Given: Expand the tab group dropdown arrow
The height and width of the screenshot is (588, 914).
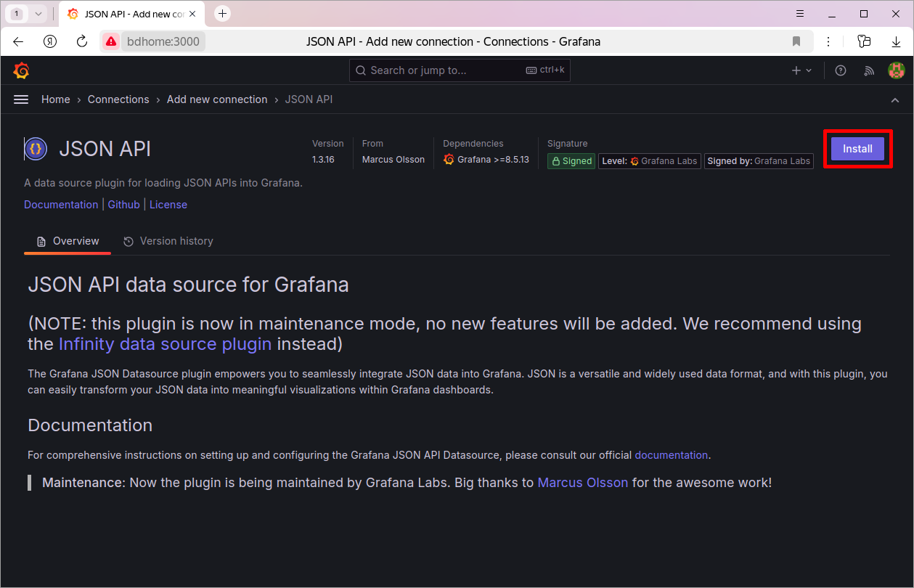Looking at the screenshot, I should tap(38, 14).
